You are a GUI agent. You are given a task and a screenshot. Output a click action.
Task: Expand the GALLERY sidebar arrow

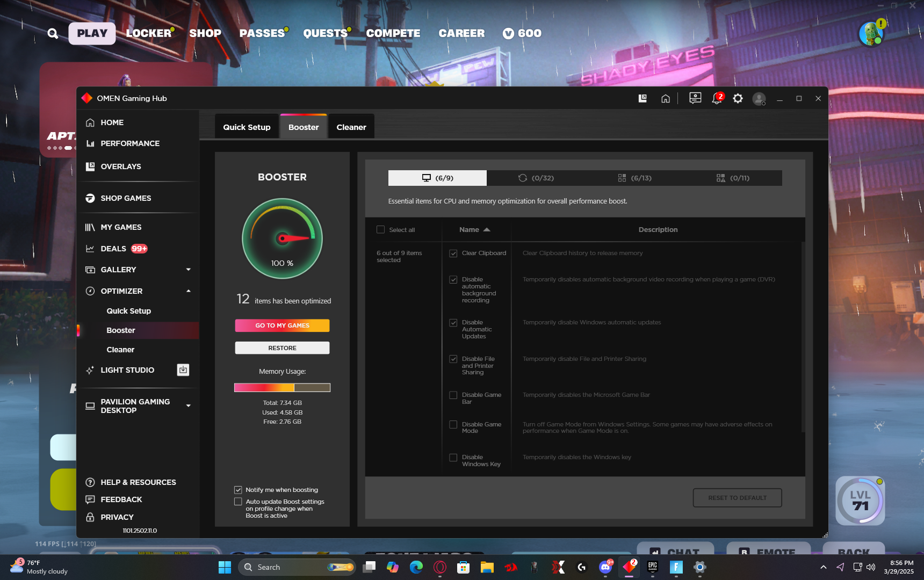click(189, 270)
